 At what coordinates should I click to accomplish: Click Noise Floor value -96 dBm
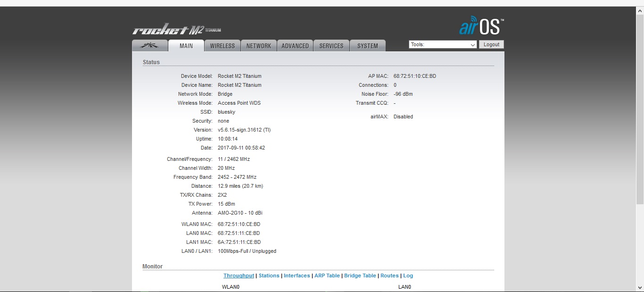click(403, 94)
